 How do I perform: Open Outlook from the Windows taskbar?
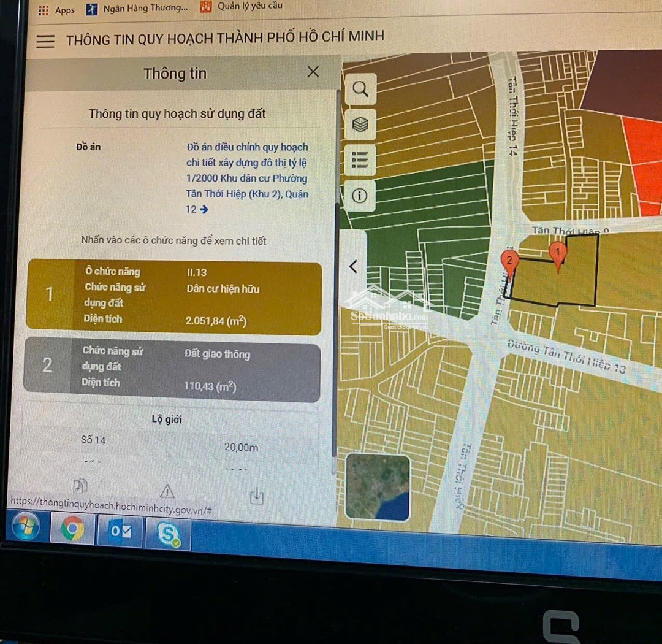(x=121, y=531)
